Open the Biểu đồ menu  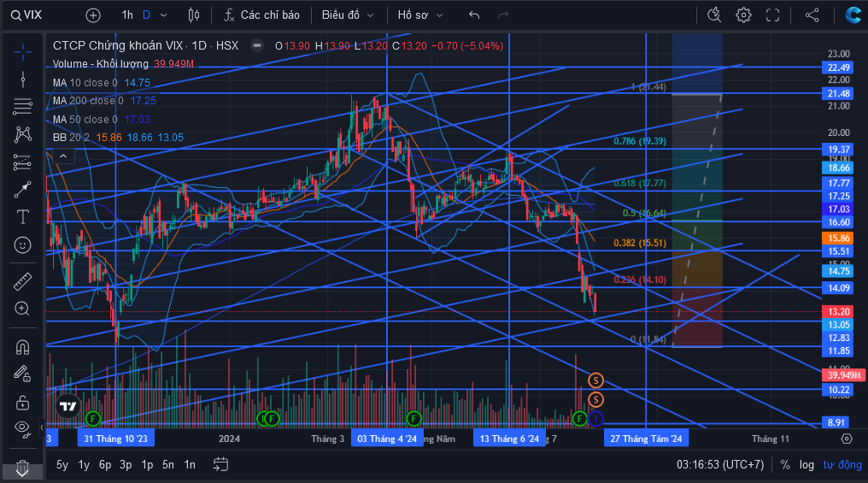(x=340, y=15)
